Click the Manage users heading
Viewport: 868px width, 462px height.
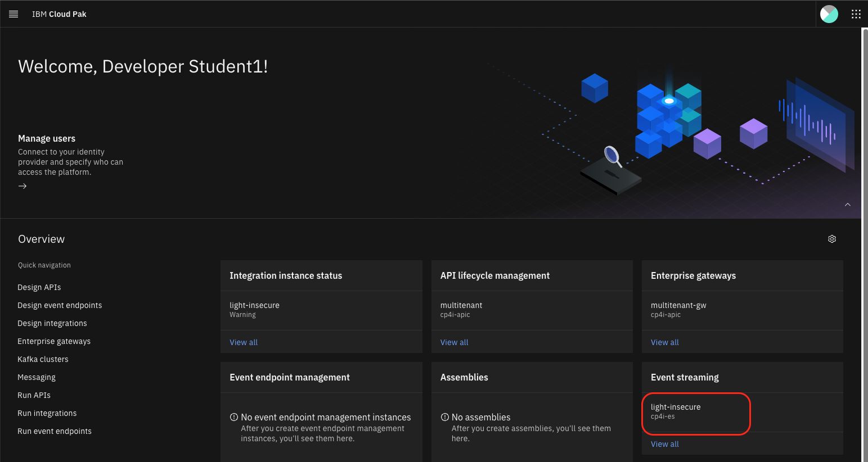(x=47, y=138)
